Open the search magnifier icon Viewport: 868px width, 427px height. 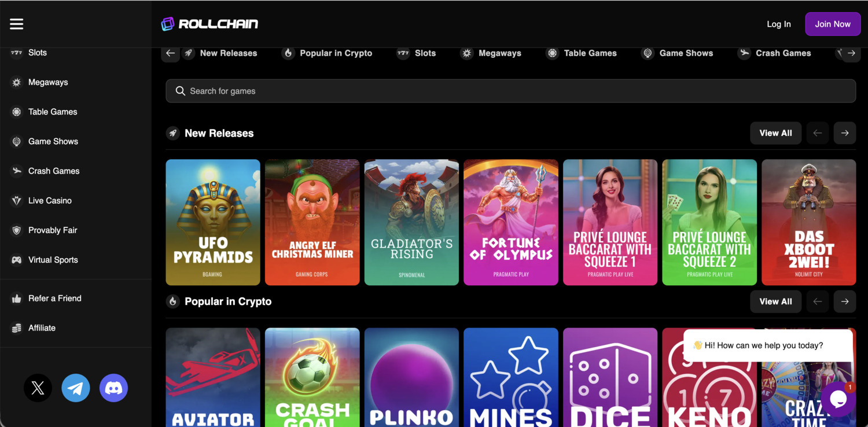pos(180,91)
